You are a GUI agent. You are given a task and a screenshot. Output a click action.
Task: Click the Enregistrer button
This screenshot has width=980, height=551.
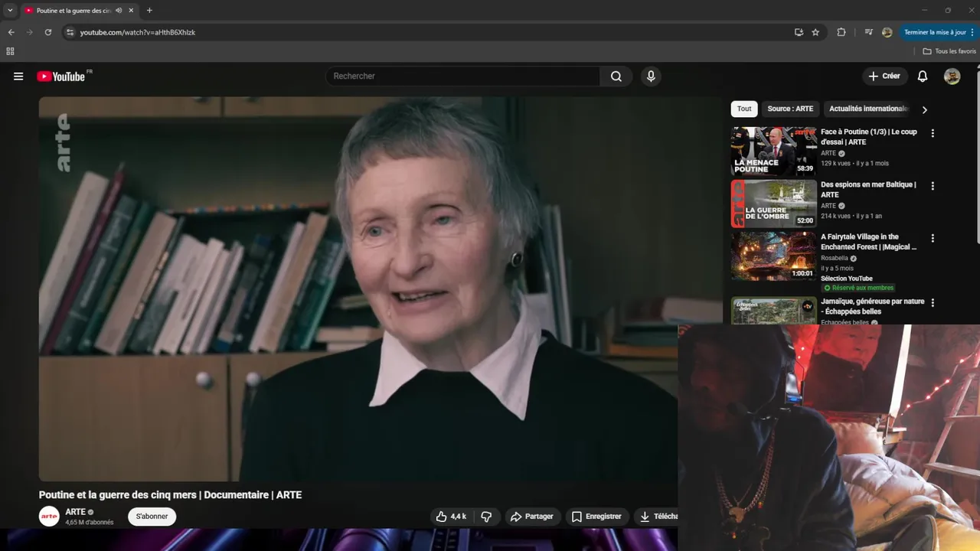(x=597, y=517)
